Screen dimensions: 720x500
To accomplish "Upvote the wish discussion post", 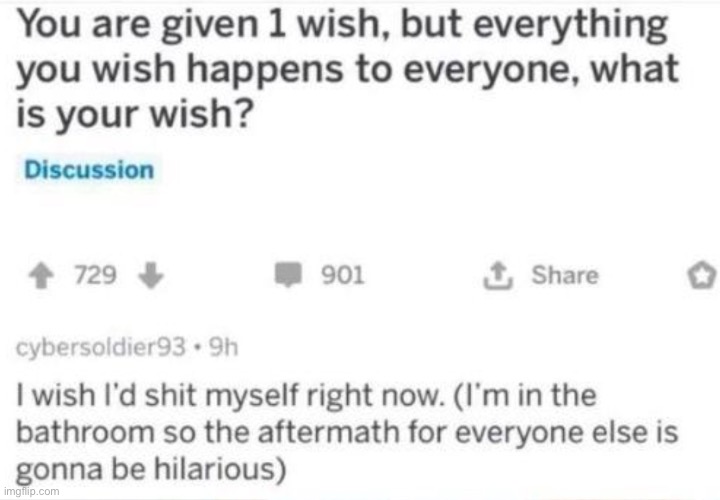I will click(x=41, y=275).
